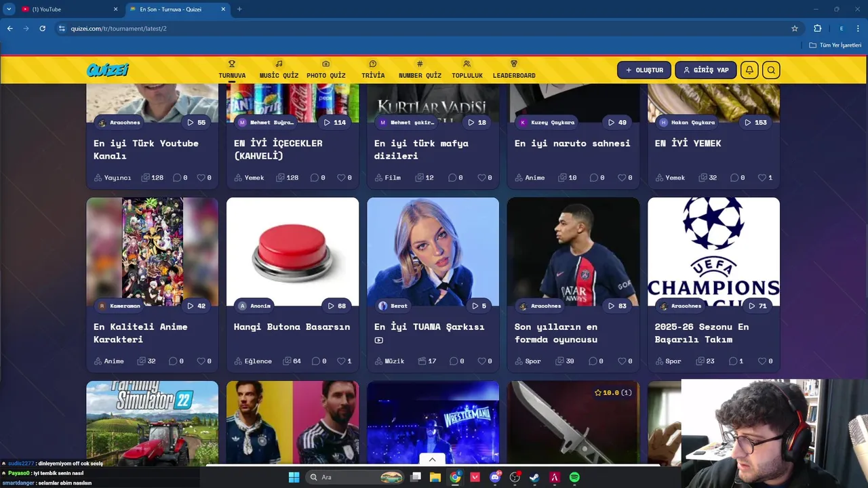868x488 pixels.
Task: Open title En iyi naruto sahnesi
Action: pos(572,143)
